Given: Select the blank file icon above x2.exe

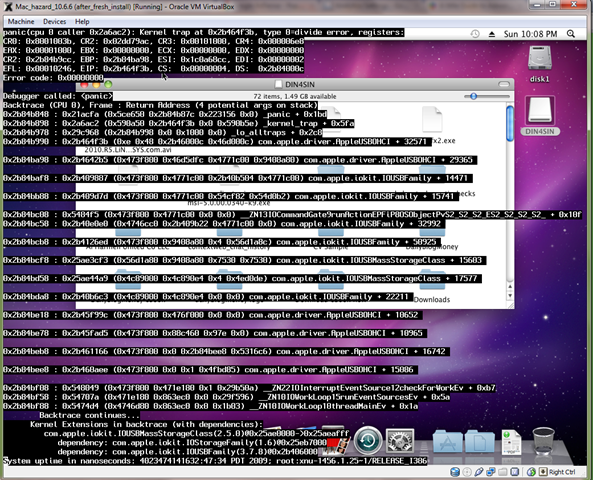Looking at the screenshot, I should click(432, 119).
